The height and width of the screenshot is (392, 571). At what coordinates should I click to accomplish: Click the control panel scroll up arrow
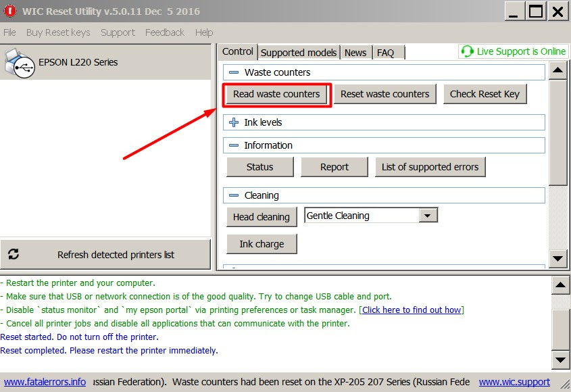[x=558, y=70]
